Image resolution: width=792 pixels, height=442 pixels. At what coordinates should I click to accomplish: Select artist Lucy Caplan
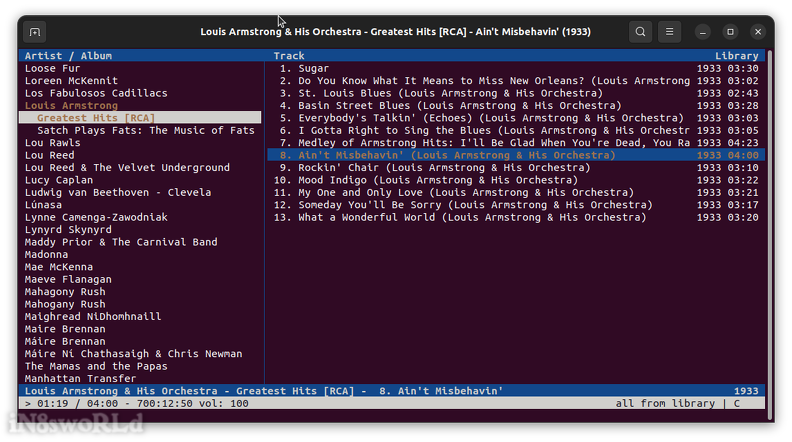point(59,180)
